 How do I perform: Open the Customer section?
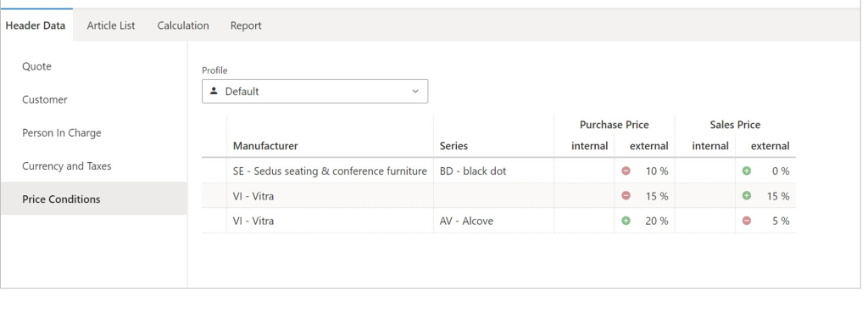tap(44, 99)
